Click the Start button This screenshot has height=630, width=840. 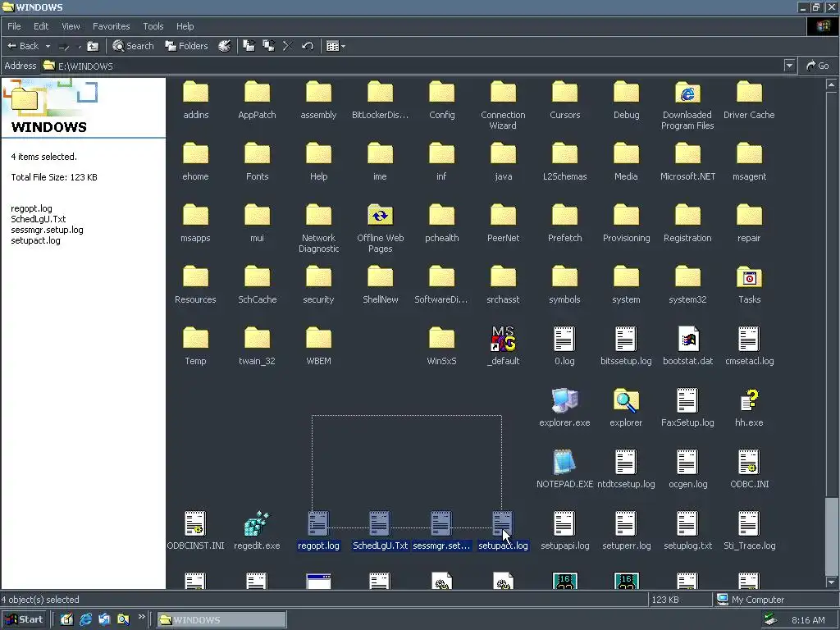pyautogui.click(x=25, y=620)
